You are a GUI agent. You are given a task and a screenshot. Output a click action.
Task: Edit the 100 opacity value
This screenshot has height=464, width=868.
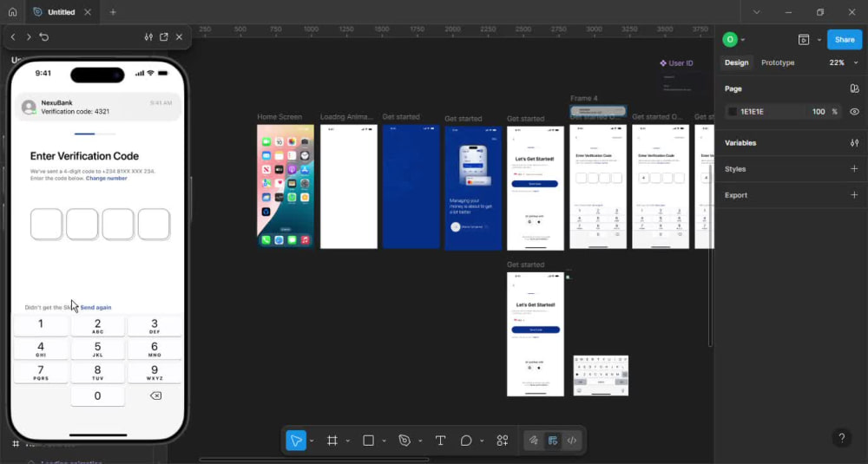click(x=819, y=112)
